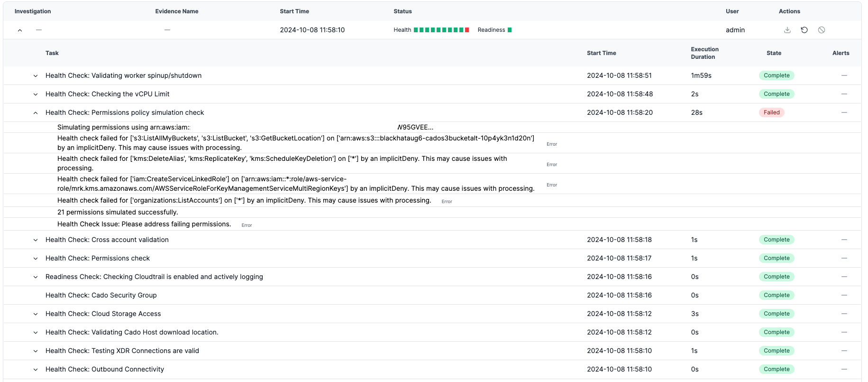The image size is (868, 382).
Task: Expand Validating Cado Host download location
Action: tap(36, 332)
